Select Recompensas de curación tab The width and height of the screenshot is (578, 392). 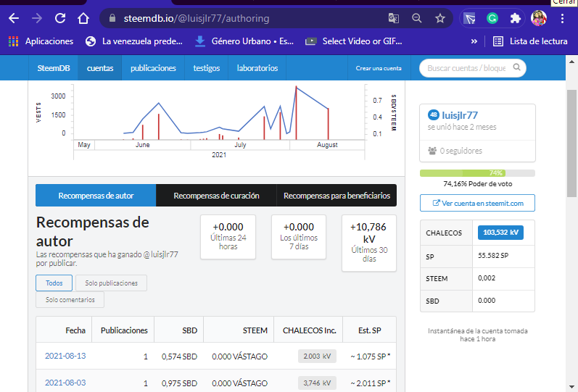click(x=216, y=195)
